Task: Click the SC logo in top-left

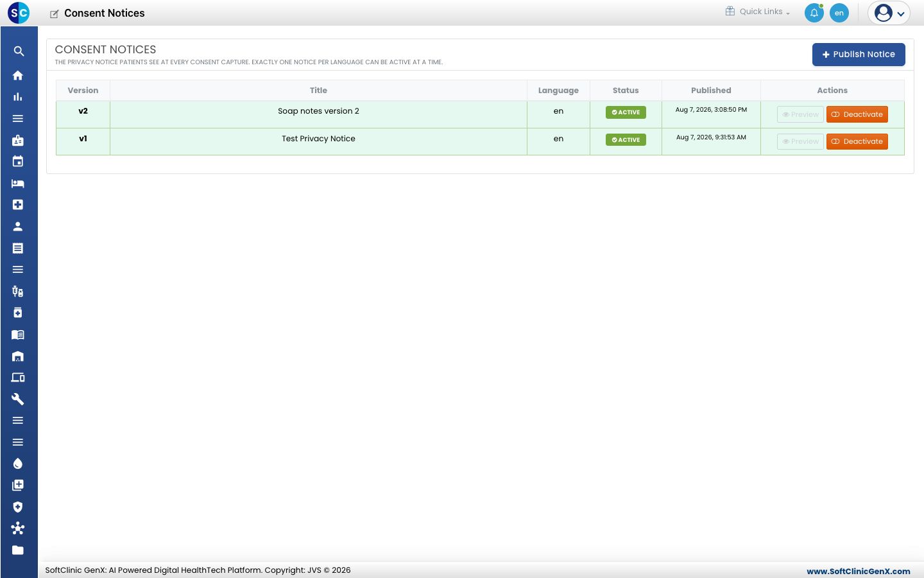Action: [19, 13]
